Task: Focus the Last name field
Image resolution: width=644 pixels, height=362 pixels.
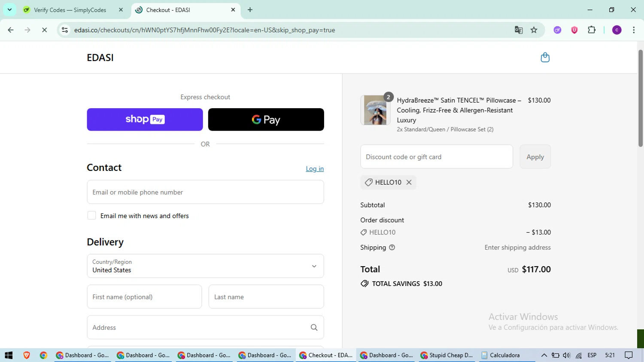Action: [266, 297]
